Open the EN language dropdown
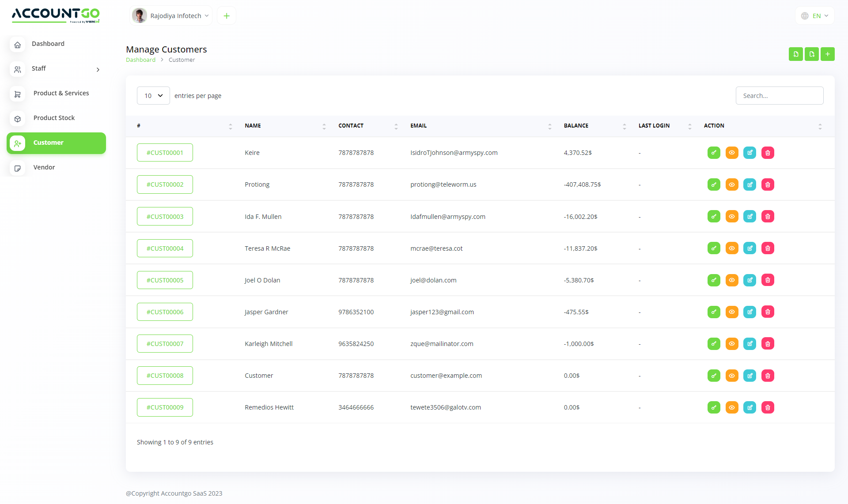This screenshot has height=504, width=848. pos(815,16)
